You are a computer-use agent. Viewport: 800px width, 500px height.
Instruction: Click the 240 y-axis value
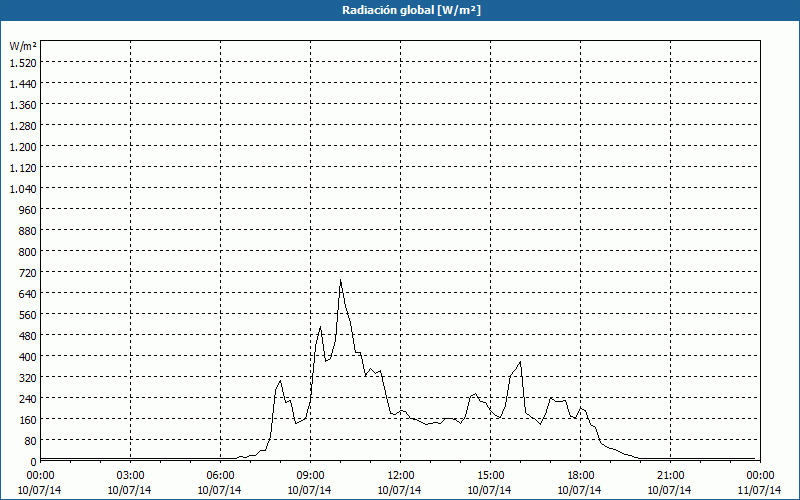pyautogui.click(x=28, y=399)
